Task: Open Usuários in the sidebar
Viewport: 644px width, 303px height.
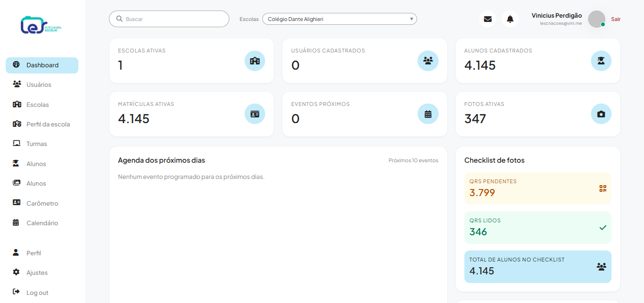Action: click(x=39, y=85)
